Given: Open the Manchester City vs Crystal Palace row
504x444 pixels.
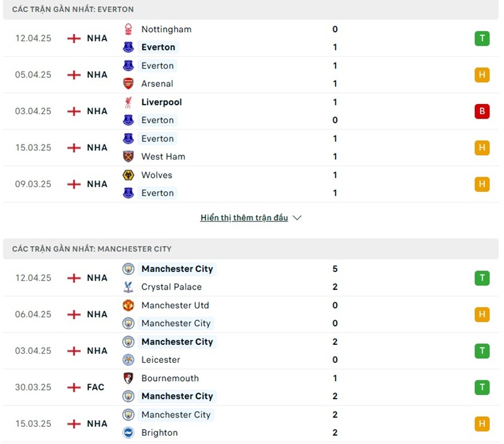Looking at the screenshot, I should [252, 278].
